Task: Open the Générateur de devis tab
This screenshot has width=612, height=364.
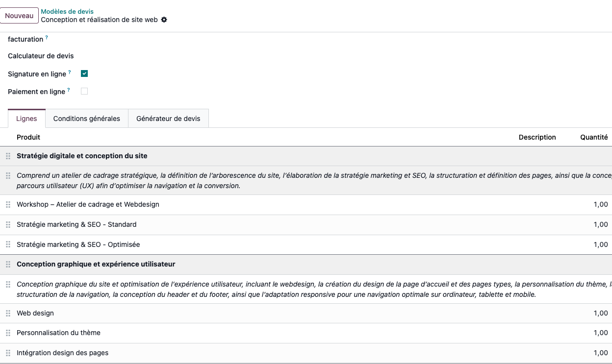Action: coord(168,119)
